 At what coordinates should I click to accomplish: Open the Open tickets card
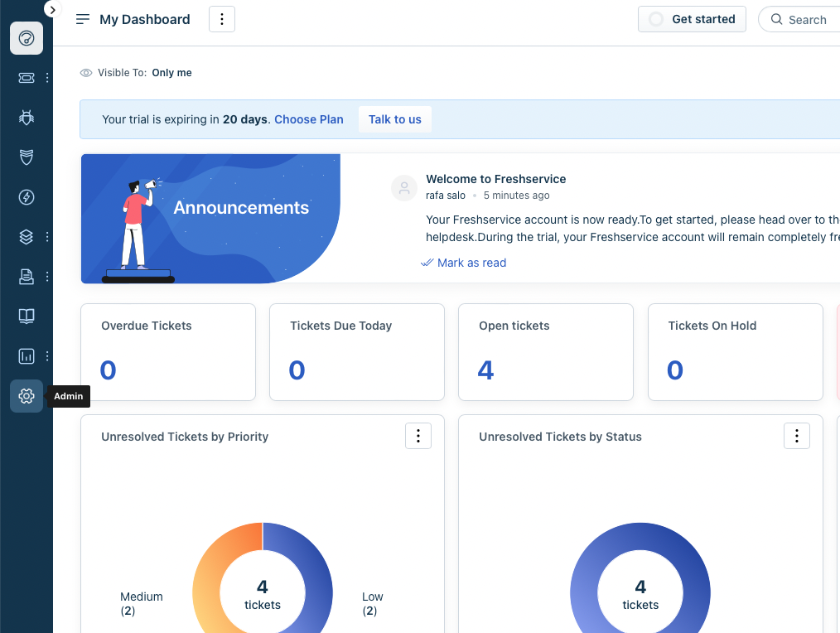[546, 352]
